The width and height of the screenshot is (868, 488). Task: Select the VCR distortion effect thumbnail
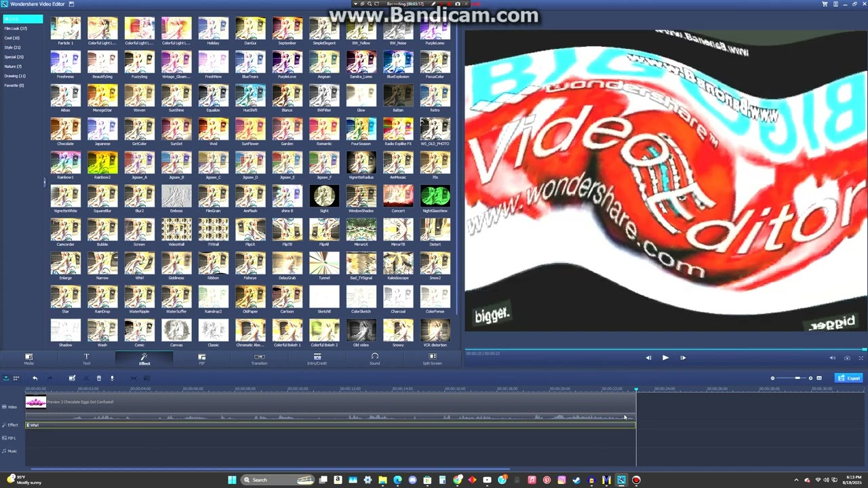tap(435, 330)
